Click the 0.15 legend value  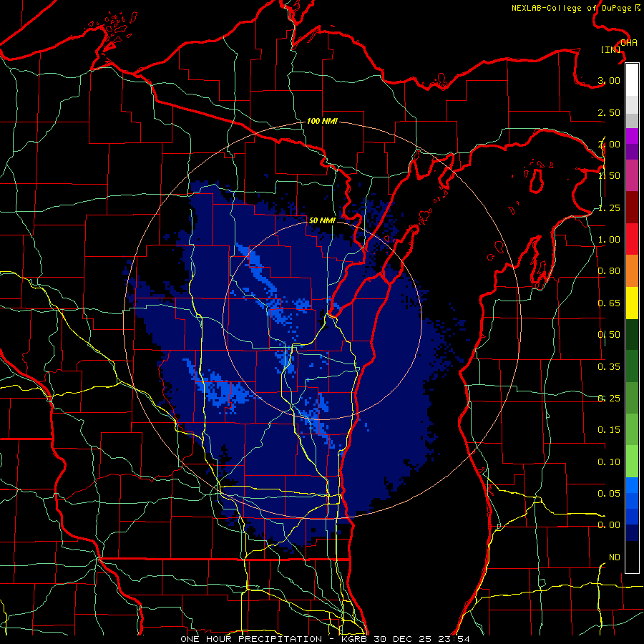tap(609, 430)
